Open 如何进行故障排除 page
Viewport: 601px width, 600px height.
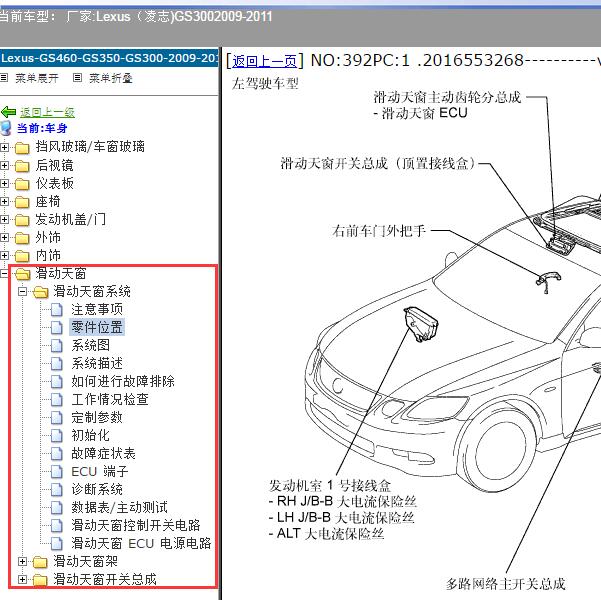123,381
